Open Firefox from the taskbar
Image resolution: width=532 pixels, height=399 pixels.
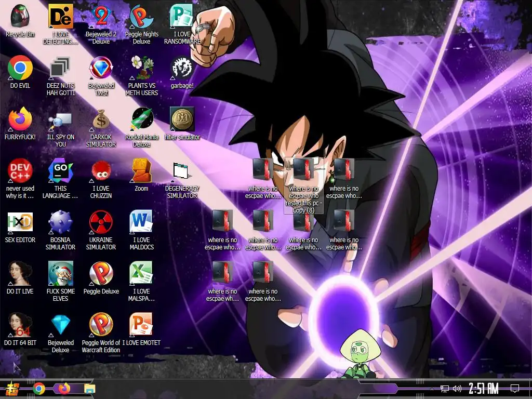pyautogui.click(x=64, y=389)
